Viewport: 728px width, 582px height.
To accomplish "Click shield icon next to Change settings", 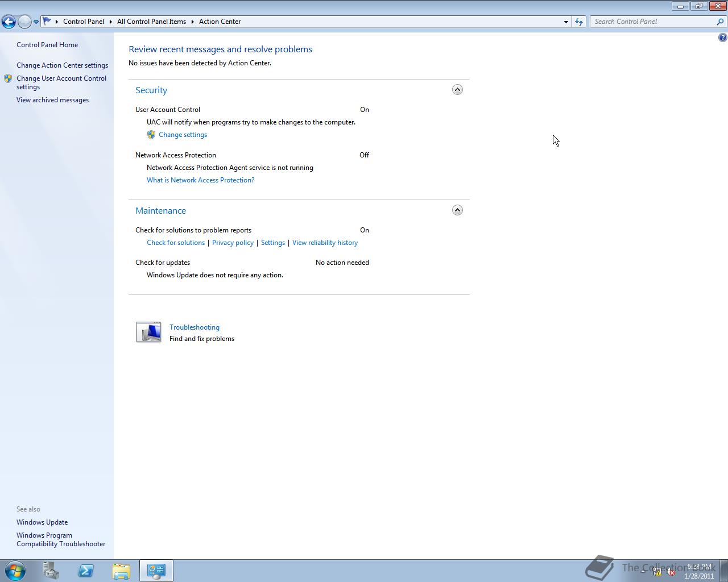I will coord(151,135).
